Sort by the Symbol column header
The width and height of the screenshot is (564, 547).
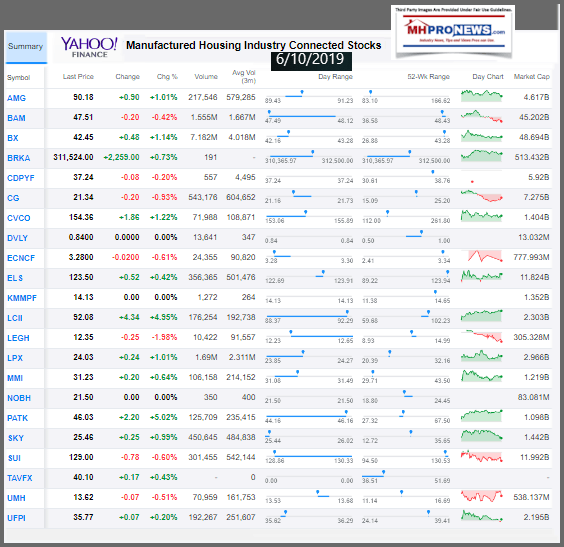tap(18, 78)
